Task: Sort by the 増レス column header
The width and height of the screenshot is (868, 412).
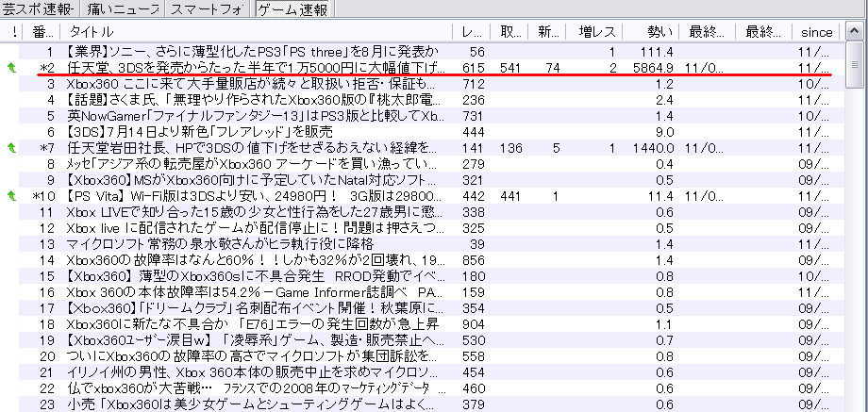Action: 594,32
